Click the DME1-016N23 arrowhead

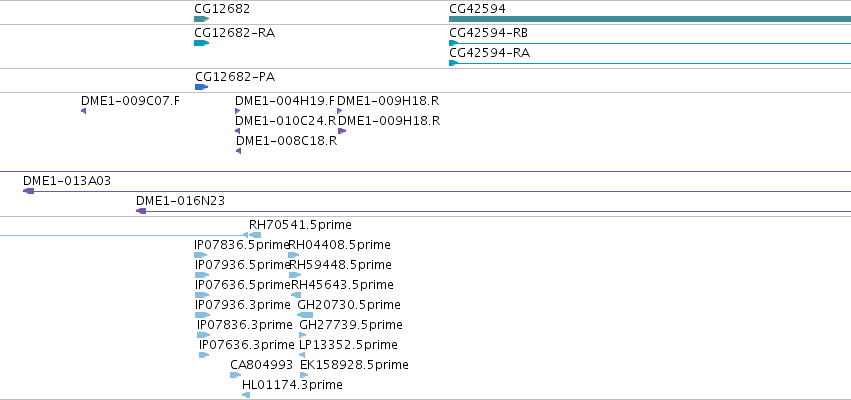pyautogui.click(x=141, y=211)
